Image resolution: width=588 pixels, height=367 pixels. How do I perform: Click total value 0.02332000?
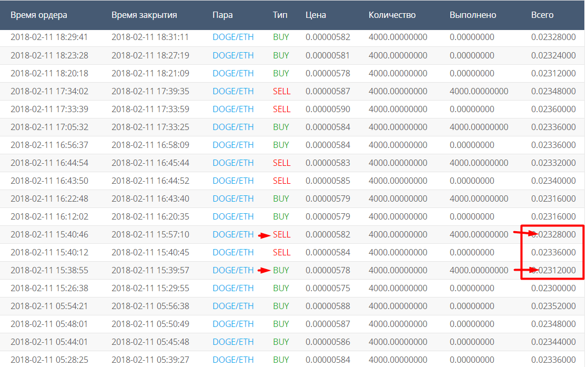pyautogui.click(x=553, y=163)
